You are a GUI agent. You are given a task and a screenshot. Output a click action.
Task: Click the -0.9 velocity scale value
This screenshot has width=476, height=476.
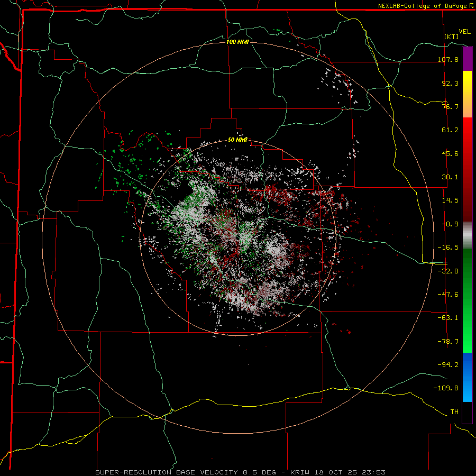click(450, 224)
